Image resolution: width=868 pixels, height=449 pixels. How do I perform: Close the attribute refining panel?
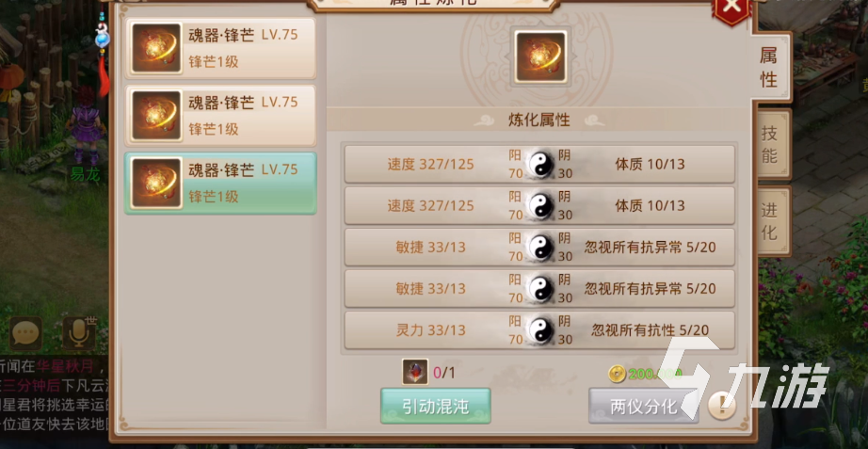pos(731,8)
